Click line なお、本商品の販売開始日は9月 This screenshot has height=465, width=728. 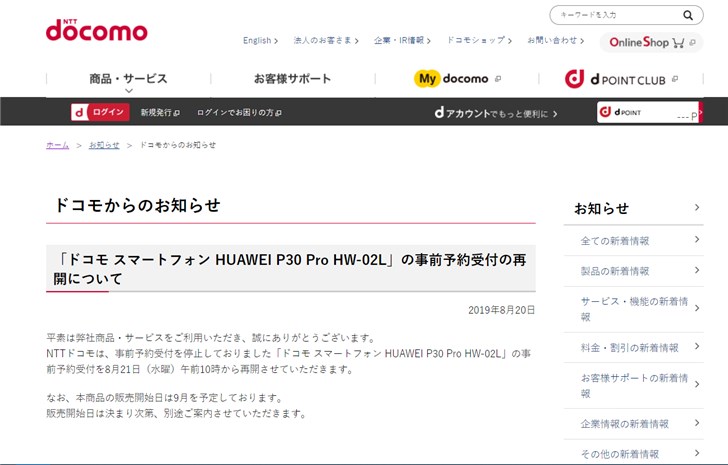[x=164, y=398]
